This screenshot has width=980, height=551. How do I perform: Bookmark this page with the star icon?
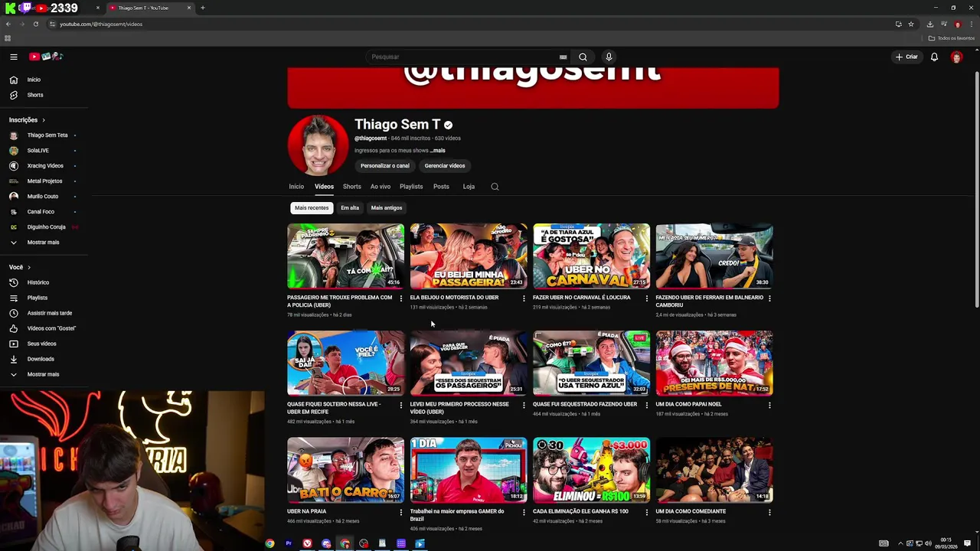tap(911, 24)
